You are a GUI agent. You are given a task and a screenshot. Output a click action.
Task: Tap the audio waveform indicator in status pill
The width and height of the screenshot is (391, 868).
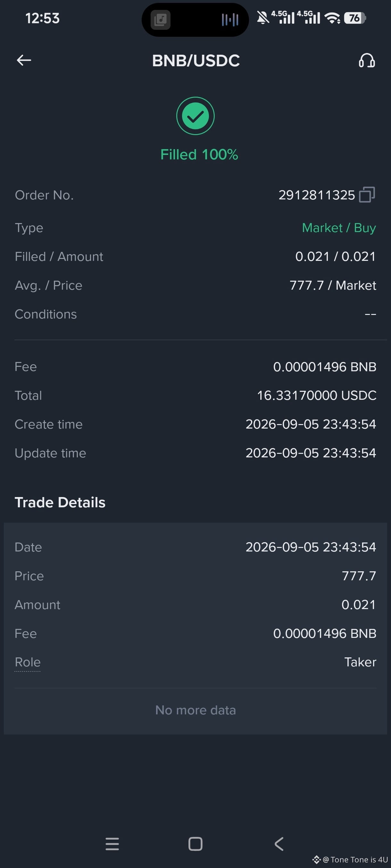230,20
